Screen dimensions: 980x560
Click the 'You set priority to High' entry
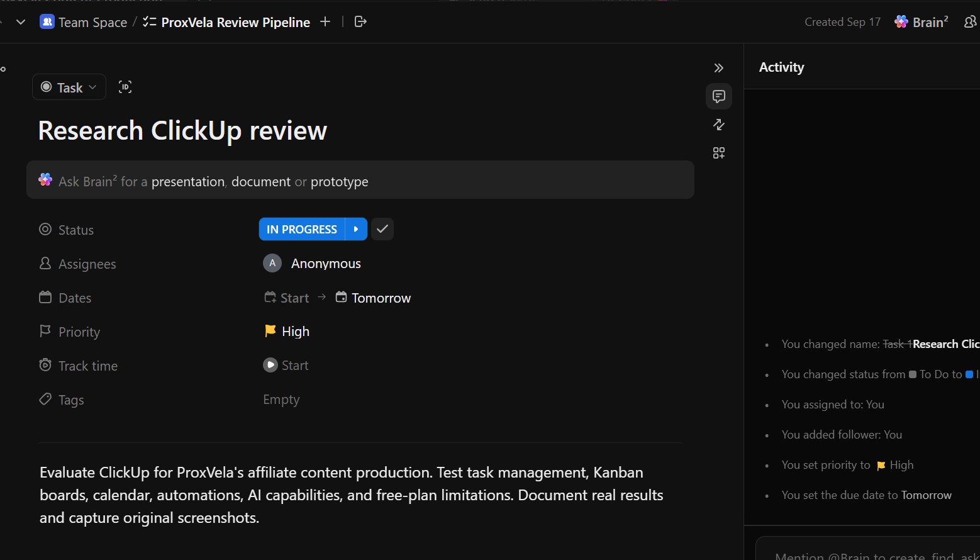847,465
